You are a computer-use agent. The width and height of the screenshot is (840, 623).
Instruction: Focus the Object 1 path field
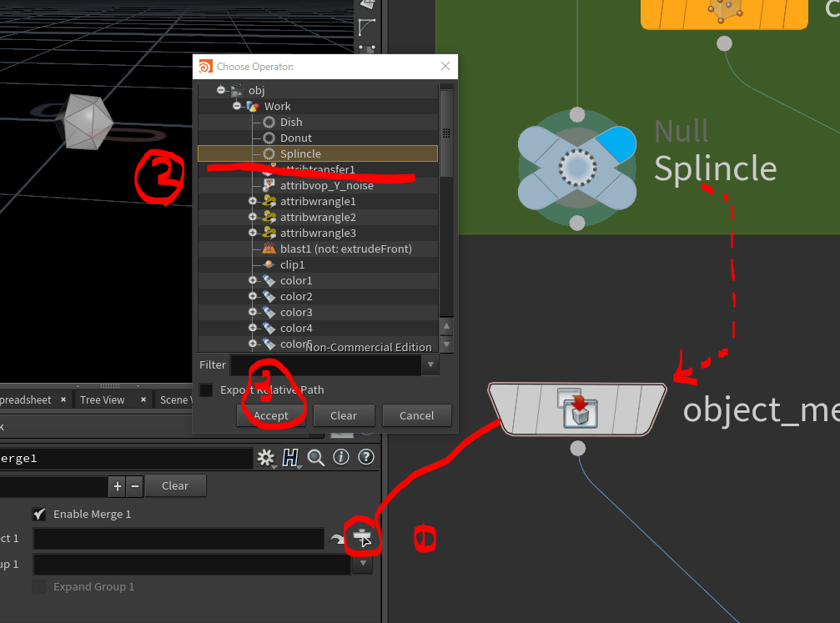(179, 539)
